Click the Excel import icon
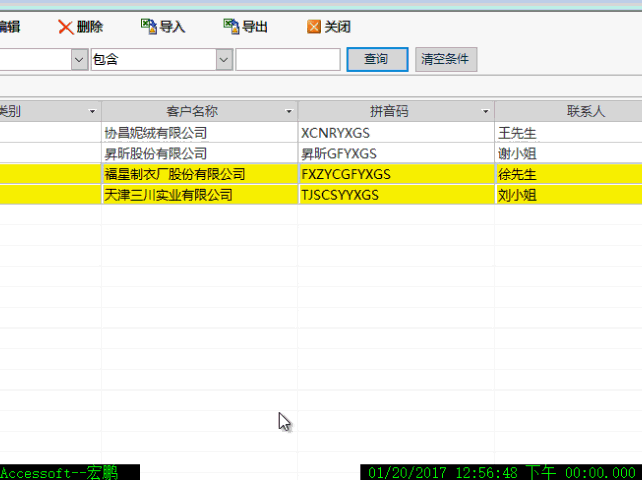 pyautogui.click(x=149, y=27)
